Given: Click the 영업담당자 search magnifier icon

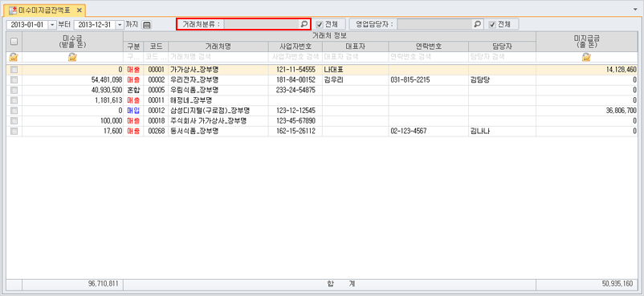Looking at the screenshot, I should (x=477, y=24).
